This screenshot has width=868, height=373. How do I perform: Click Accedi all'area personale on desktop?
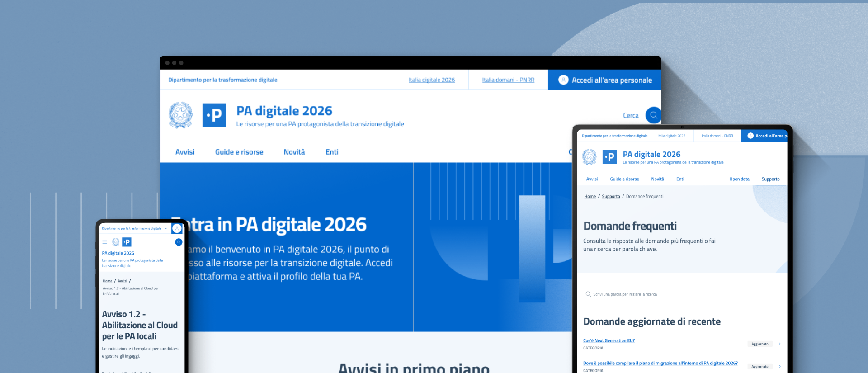[x=605, y=80]
